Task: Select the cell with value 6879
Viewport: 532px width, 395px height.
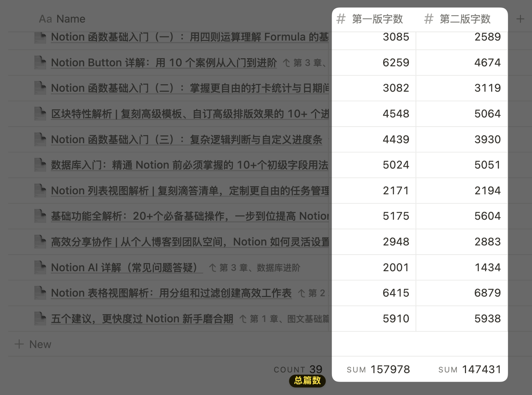Action: pyautogui.click(x=462, y=293)
